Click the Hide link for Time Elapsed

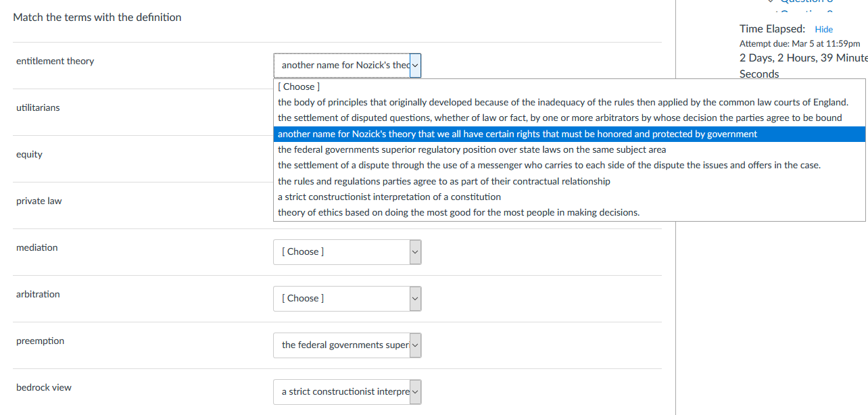pos(823,29)
